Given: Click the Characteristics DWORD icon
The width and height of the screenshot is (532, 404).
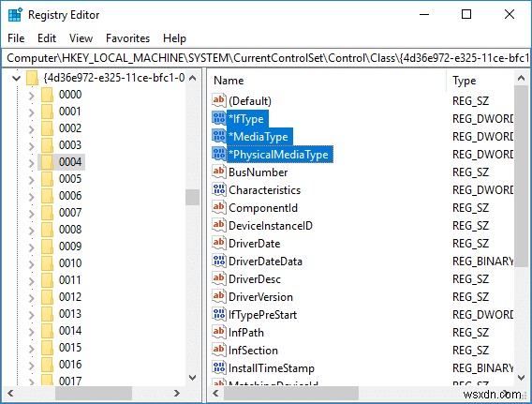Looking at the screenshot, I should pos(219,189).
